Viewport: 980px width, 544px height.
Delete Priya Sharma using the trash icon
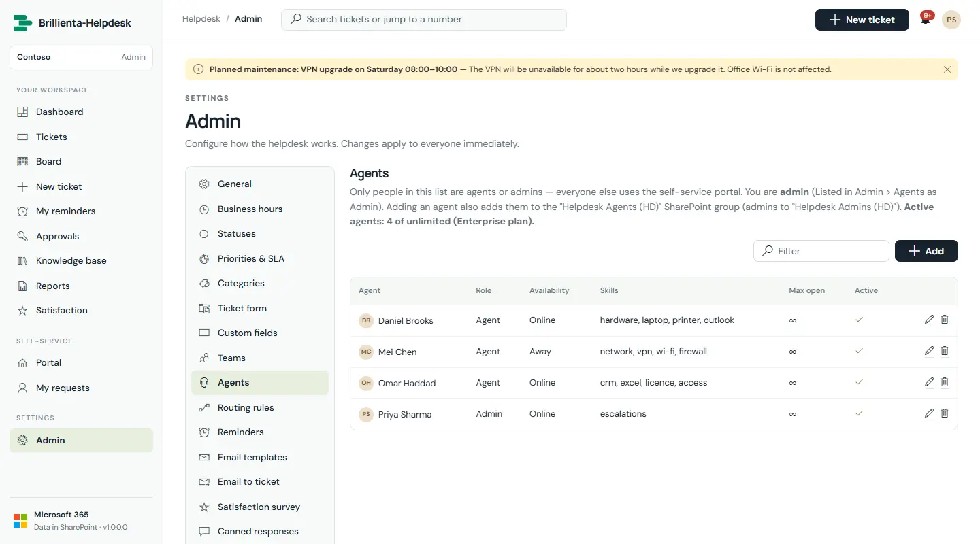click(x=945, y=413)
